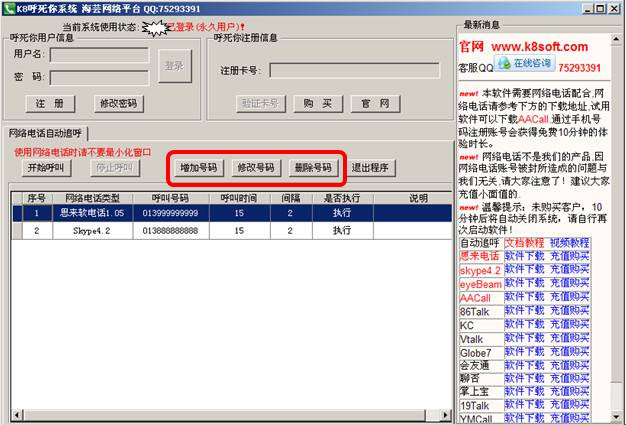Click the 增加号码 button
The height and width of the screenshot is (425, 626).
click(199, 168)
